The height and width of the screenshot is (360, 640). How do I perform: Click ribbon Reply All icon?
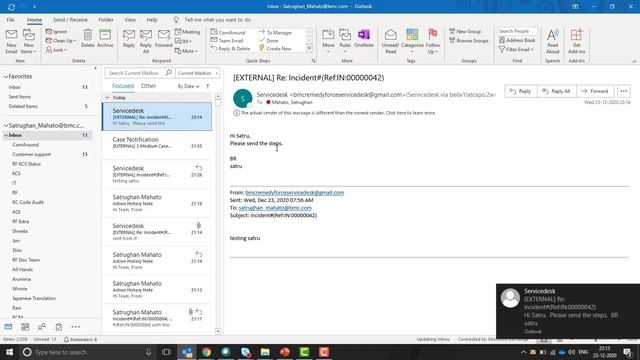(146, 41)
